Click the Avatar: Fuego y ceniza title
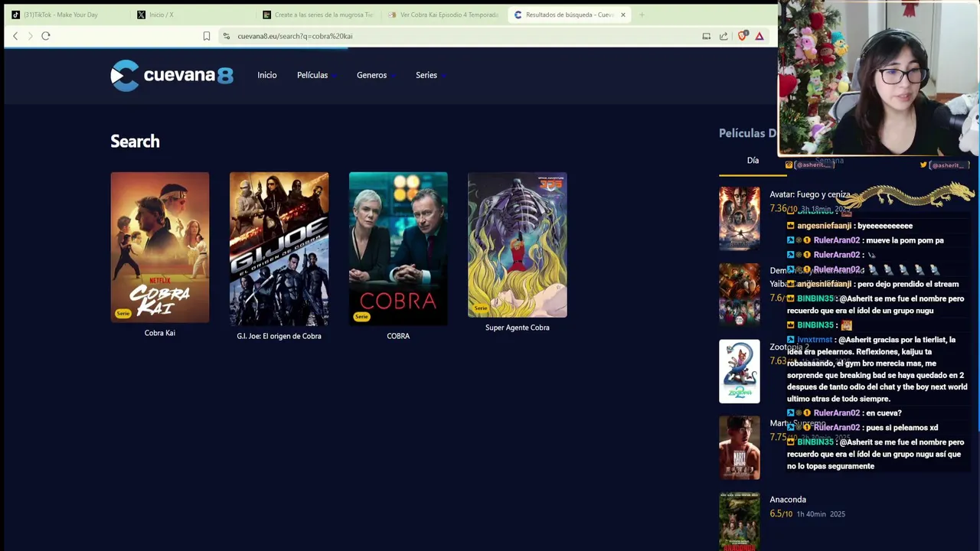 [810, 194]
